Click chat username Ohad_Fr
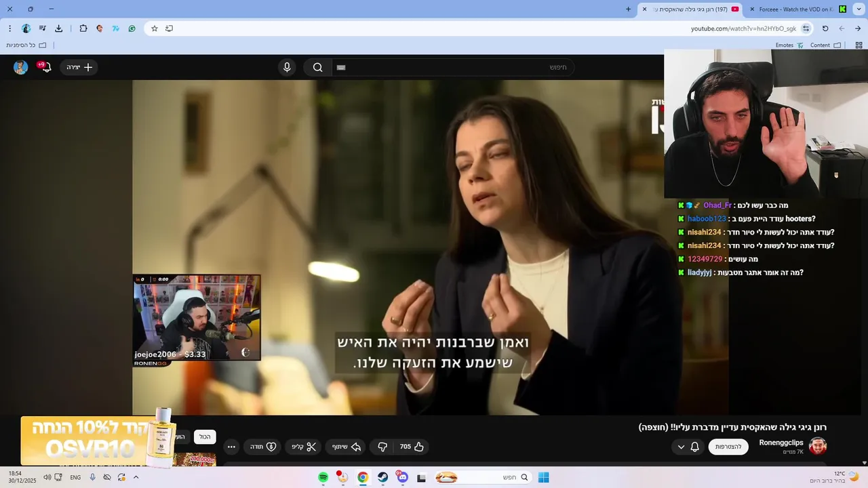 pyautogui.click(x=717, y=205)
